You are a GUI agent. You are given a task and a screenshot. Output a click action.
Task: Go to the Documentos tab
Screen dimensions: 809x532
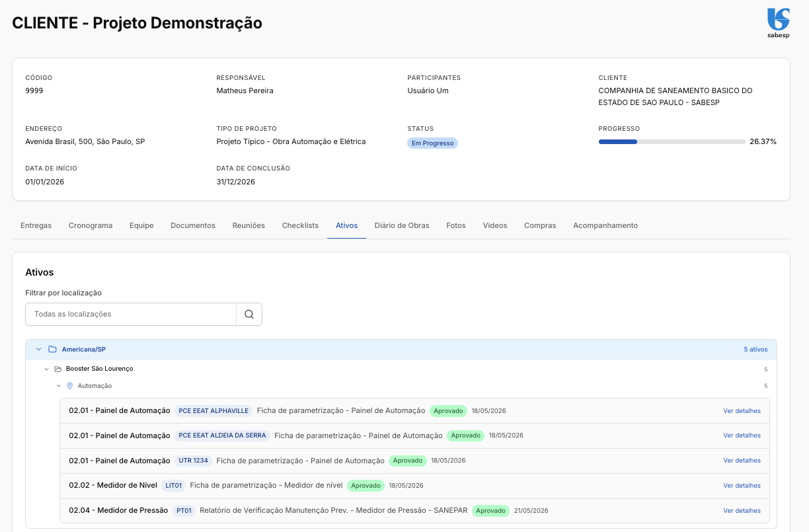(193, 225)
